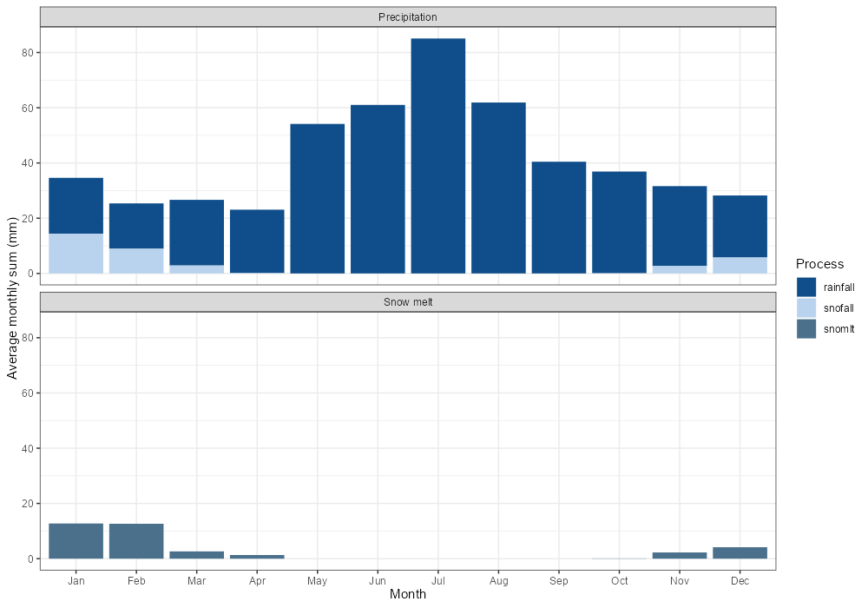
Task: Click the February bar in Snow melt panel
Action: (136, 541)
